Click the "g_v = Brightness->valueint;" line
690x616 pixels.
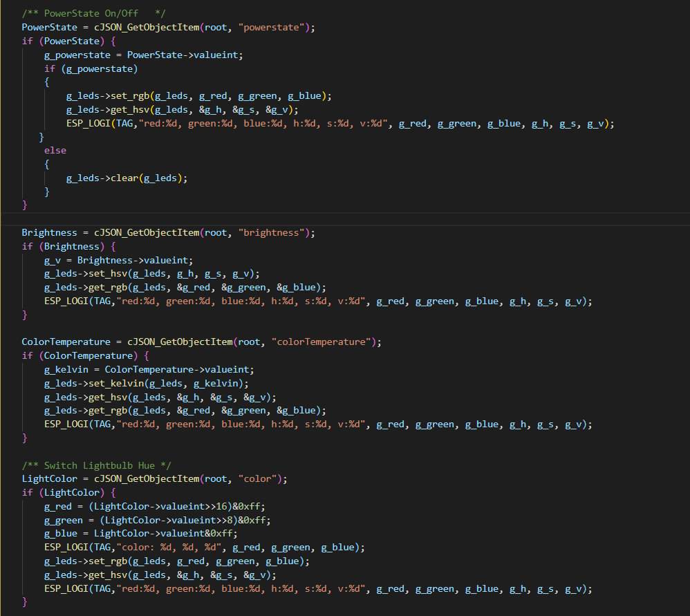[x=118, y=261]
